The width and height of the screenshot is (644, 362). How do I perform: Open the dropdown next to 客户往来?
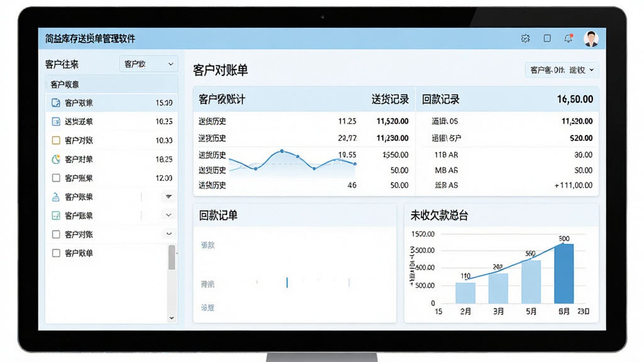tap(148, 64)
